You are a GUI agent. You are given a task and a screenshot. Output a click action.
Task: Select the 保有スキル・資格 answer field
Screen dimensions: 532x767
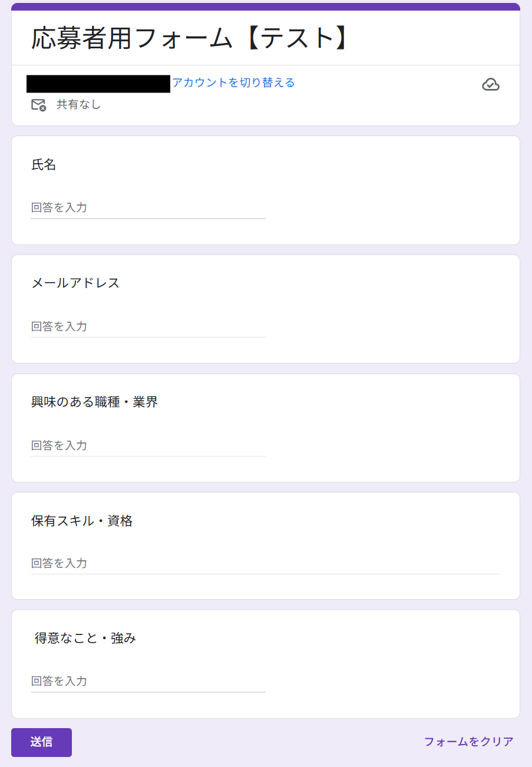(265, 563)
